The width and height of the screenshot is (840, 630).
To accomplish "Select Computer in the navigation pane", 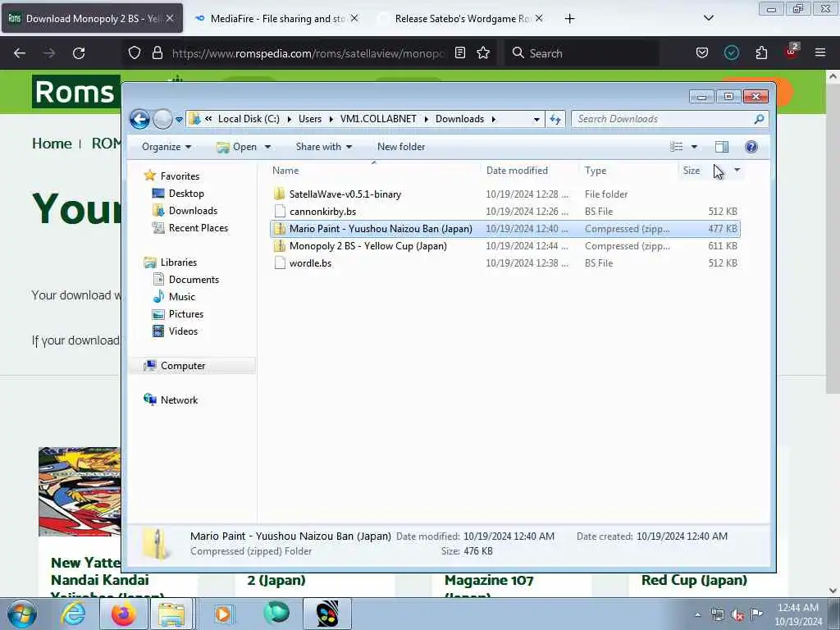I will 183,366.
